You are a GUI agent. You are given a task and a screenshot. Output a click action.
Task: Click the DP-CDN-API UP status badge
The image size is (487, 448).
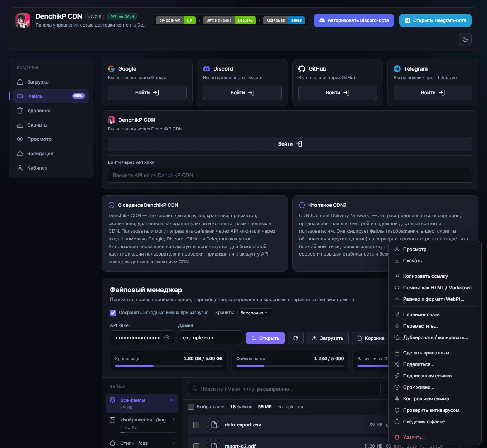pyautogui.click(x=175, y=20)
